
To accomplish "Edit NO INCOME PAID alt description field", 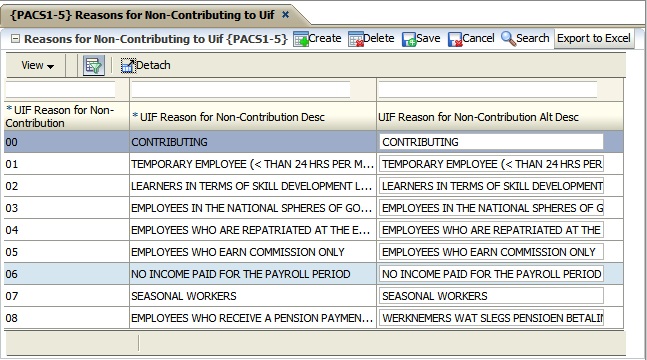I will coord(491,274).
